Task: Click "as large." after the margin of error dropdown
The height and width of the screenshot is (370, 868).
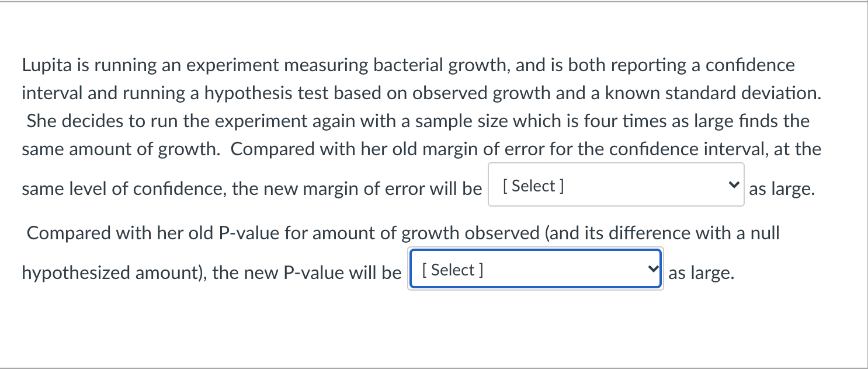Action: pyautogui.click(x=781, y=189)
